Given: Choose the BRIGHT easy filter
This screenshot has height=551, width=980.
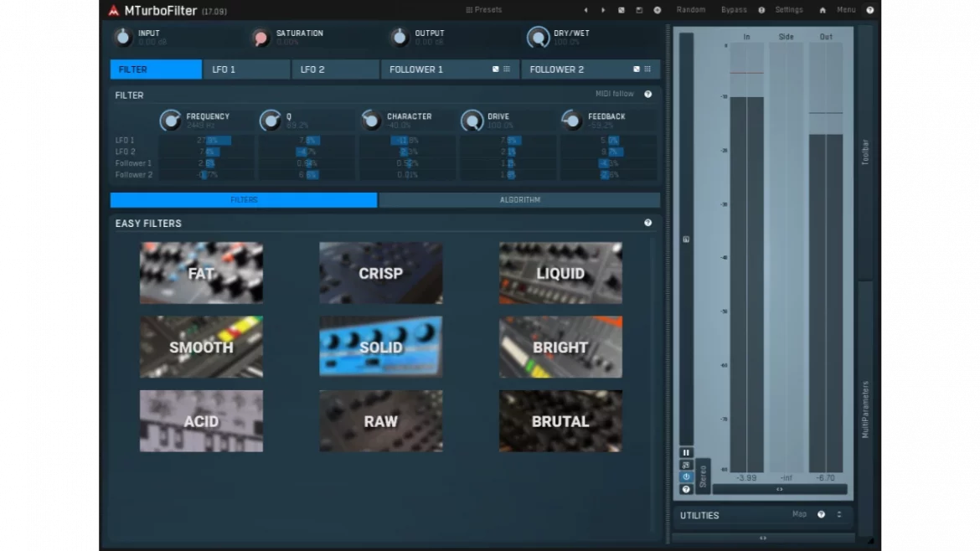Looking at the screenshot, I should click(560, 347).
